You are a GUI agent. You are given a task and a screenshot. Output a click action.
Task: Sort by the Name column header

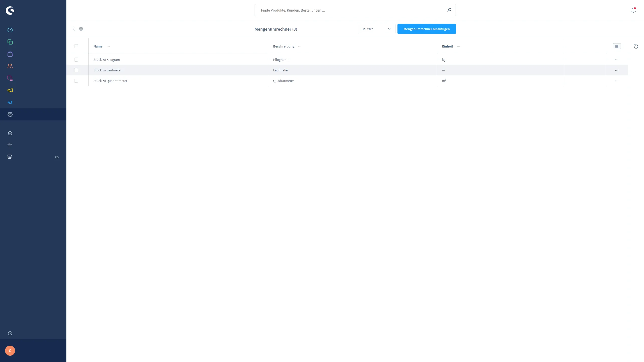click(x=98, y=46)
